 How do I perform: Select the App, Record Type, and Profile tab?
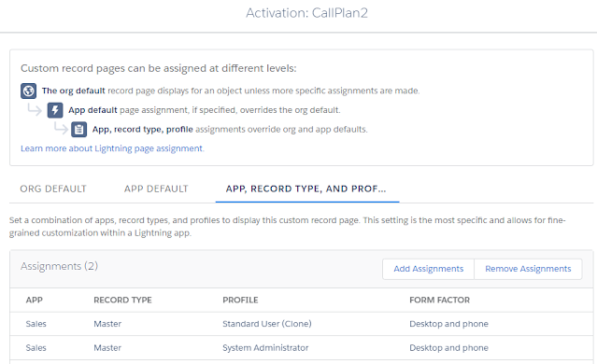(306, 189)
